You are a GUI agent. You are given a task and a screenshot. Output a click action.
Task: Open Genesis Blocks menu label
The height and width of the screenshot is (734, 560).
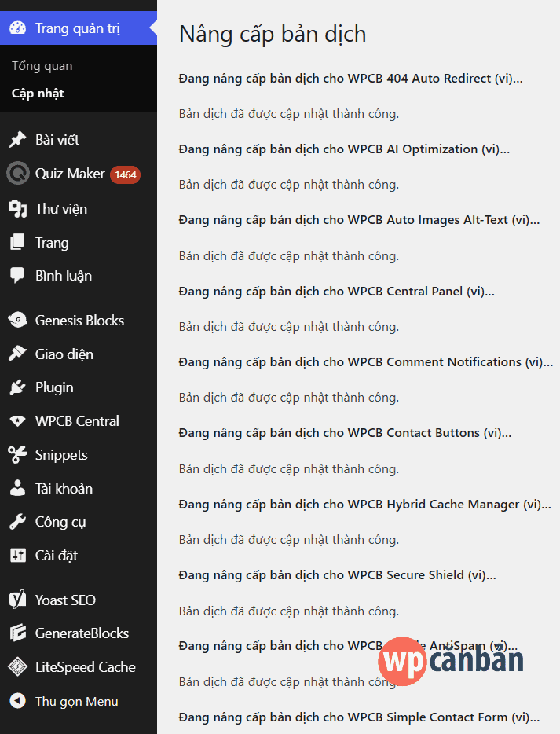click(x=79, y=320)
